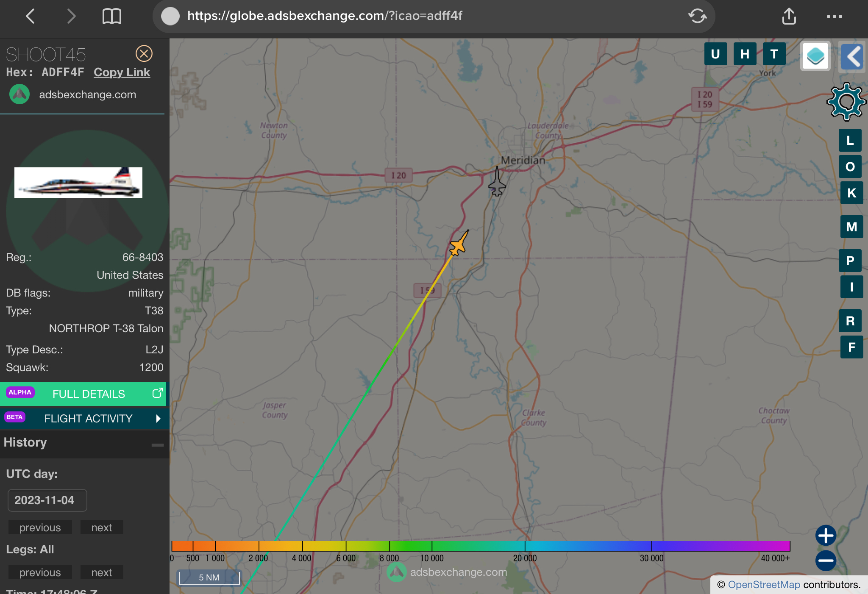Toggle the P persistence button
This screenshot has width=868, height=594.
[850, 261]
